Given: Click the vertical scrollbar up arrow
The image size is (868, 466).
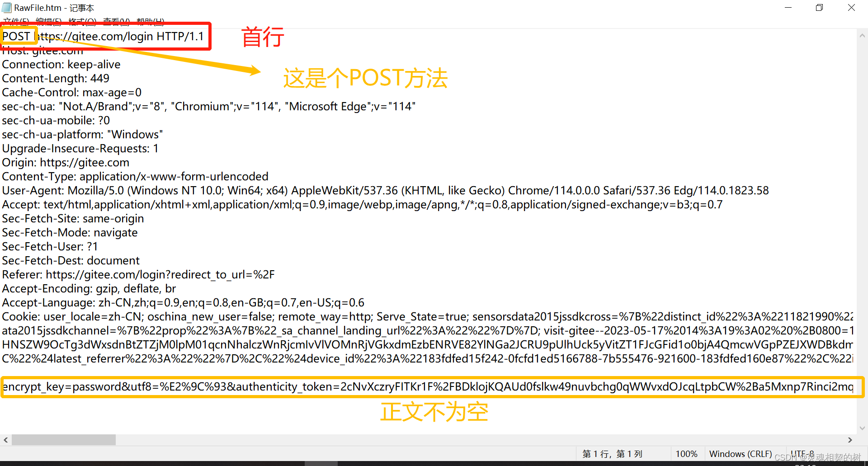Looking at the screenshot, I should 862,36.
